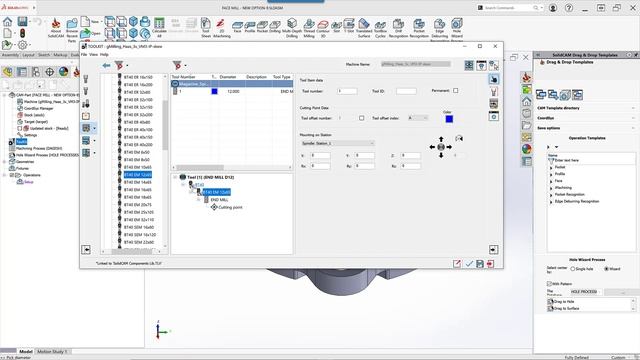Viewport: 640px width, 360px height.
Task: Open the Spindle Station dropdown
Action: [x=338, y=143]
